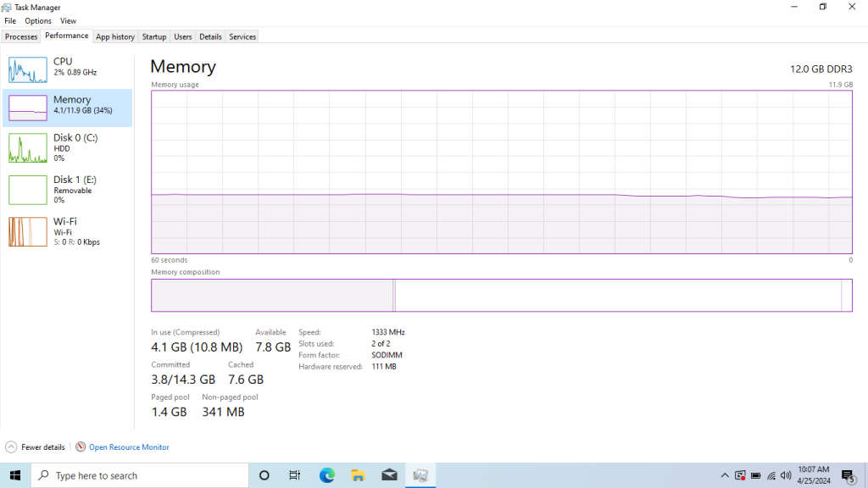Screen dimensions: 868x488
Task: Open the Mail app from taskbar
Action: [389, 475]
